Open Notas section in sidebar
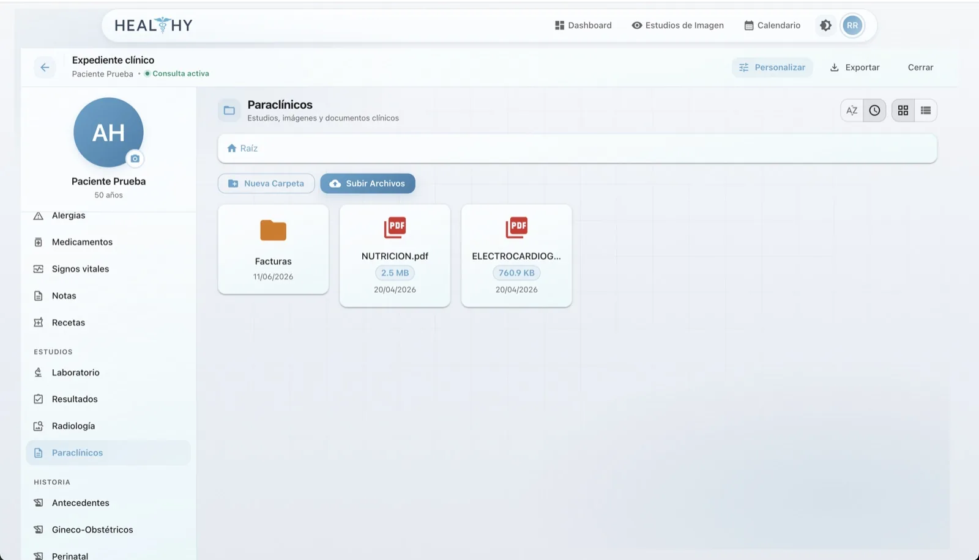 pos(108,296)
